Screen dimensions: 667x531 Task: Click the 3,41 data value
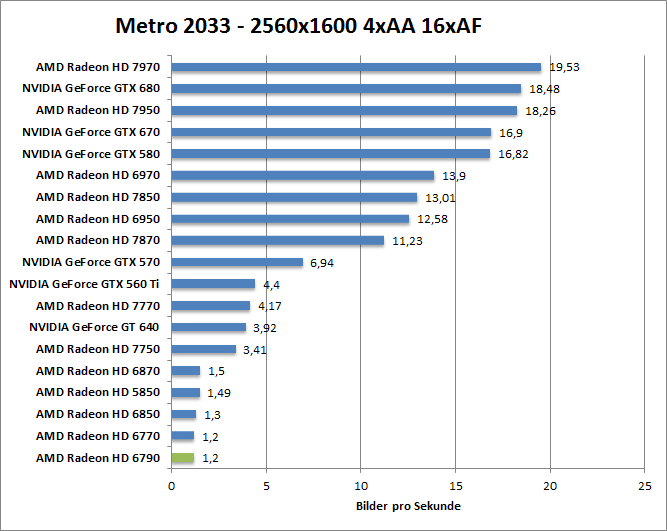[255, 350]
